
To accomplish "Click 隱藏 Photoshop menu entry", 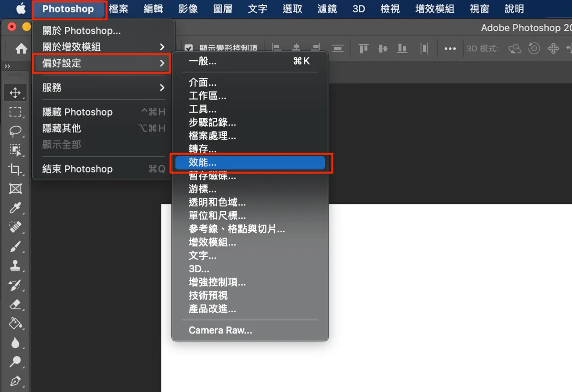I will (104, 112).
